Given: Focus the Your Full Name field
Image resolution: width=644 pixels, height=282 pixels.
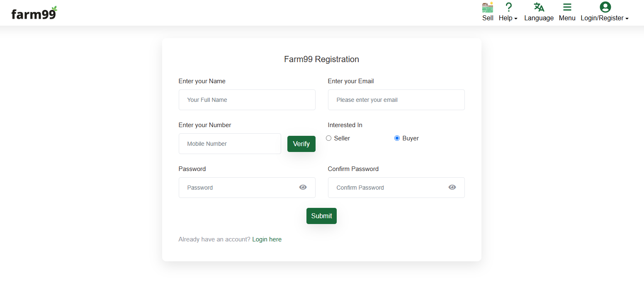Looking at the screenshot, I should [247, 100].
